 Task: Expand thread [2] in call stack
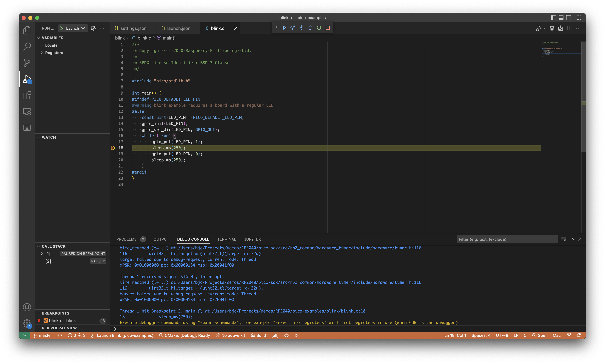coord(42,261)
